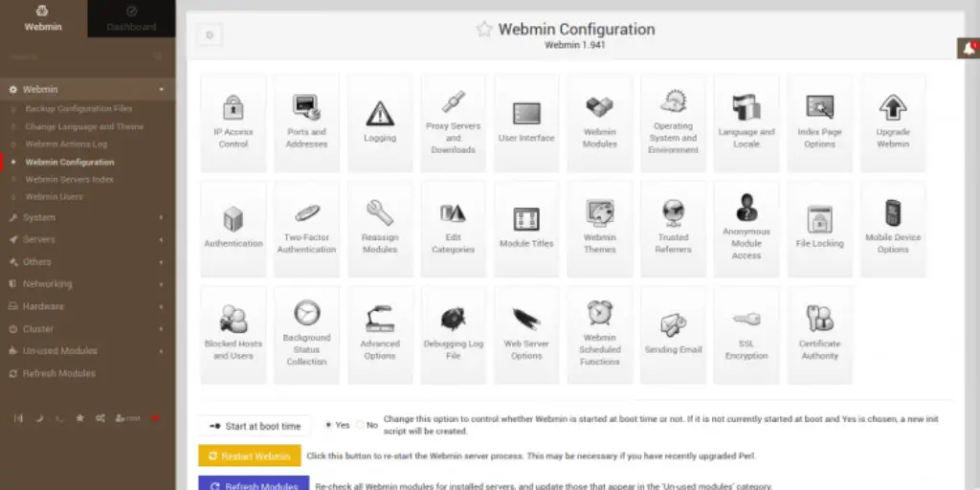Select Webmin Configuration in sidebar

pos(69,162)
